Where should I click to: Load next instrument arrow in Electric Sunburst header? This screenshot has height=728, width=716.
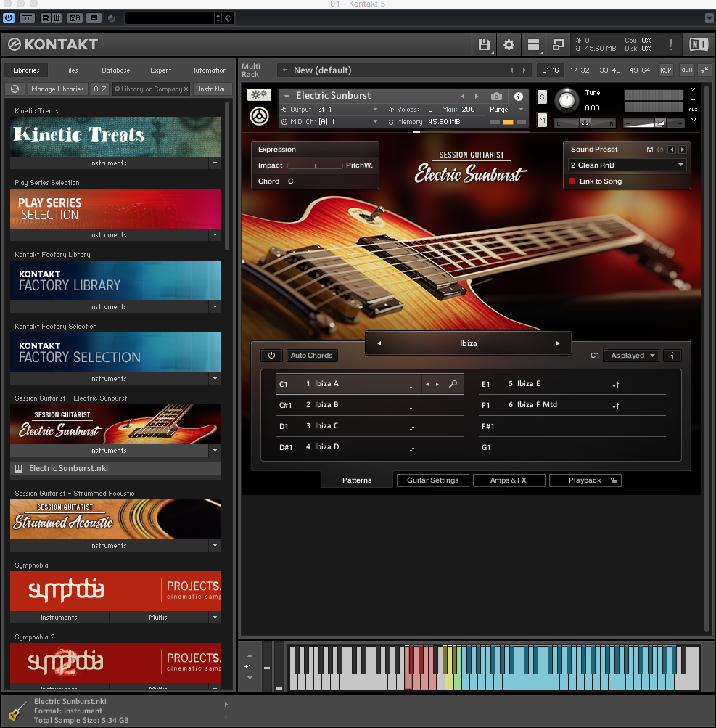[x=476, y=96]
